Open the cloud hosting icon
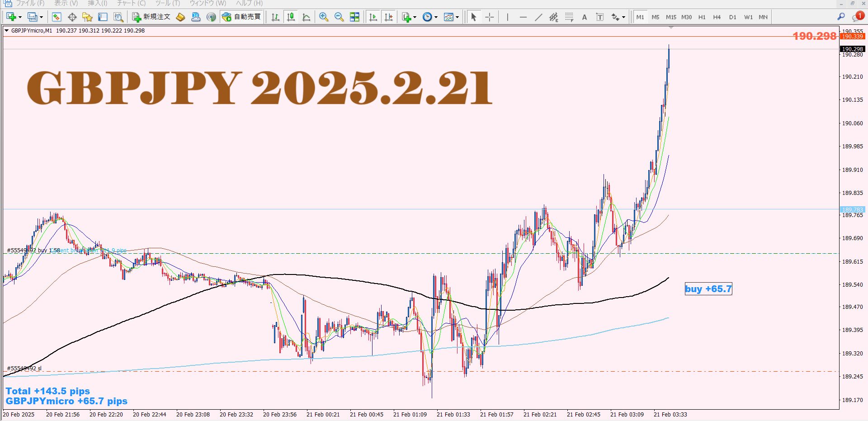868x421 pixels. [196, 17]
